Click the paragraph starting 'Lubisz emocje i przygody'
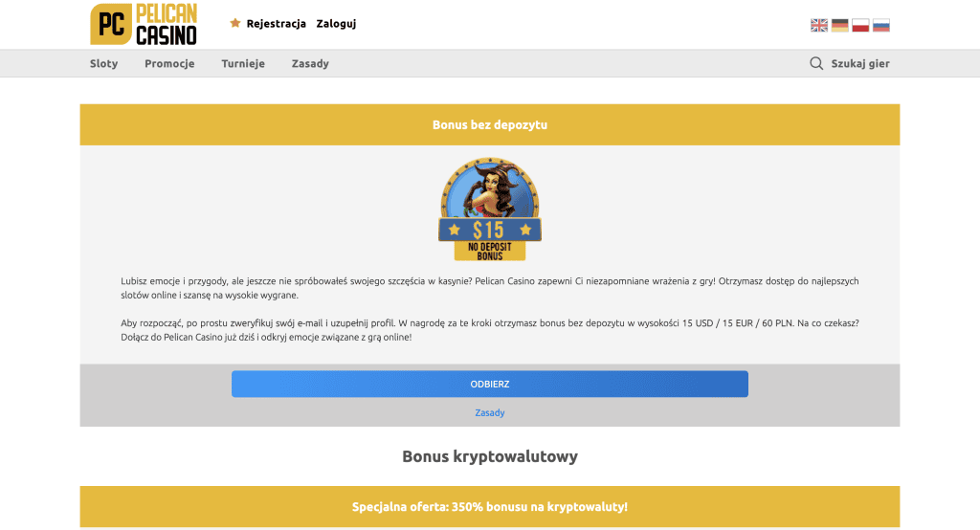The image size is (980, 530). [x=489, y=288]
